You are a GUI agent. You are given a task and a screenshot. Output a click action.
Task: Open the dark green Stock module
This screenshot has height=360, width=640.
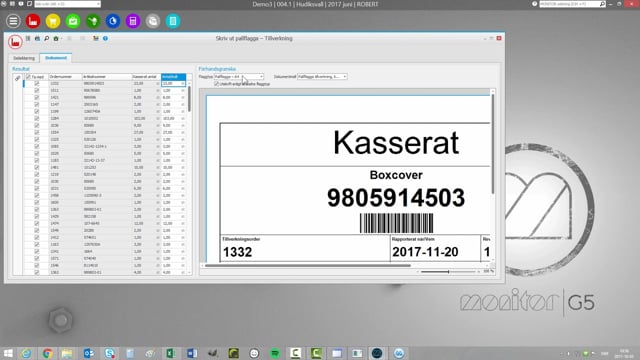(93, 21)
